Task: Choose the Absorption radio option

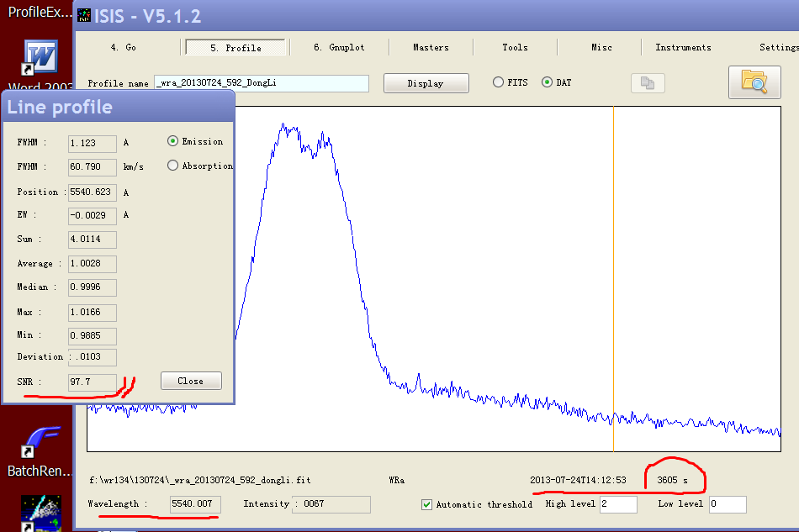Action: pos(173,166)
